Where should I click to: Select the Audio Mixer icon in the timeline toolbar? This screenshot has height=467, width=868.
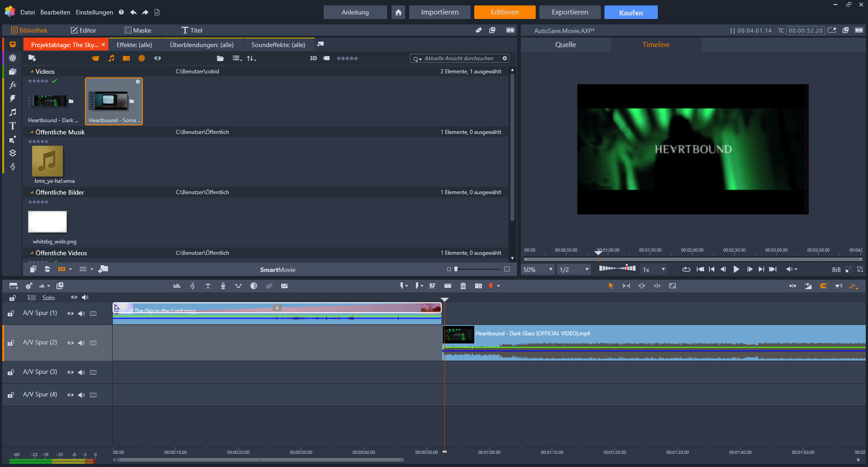point(176,286)
